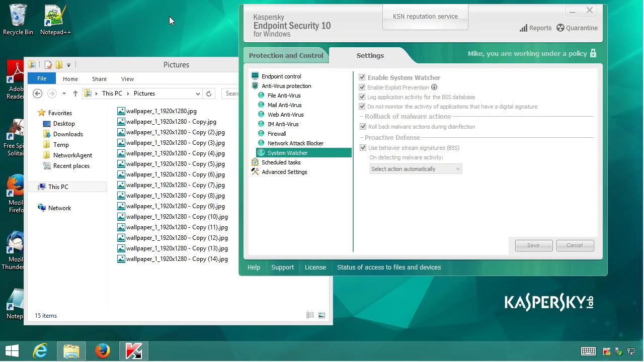The width and height of the screenshot is (644, 362).
Task: Click the Exploit Prevention info icon
Action: [434, 87]
